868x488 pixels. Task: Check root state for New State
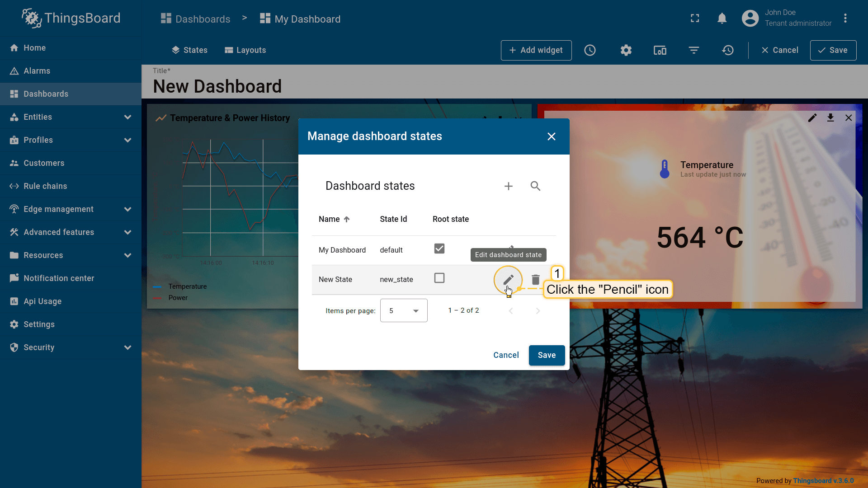coord(439,278)
